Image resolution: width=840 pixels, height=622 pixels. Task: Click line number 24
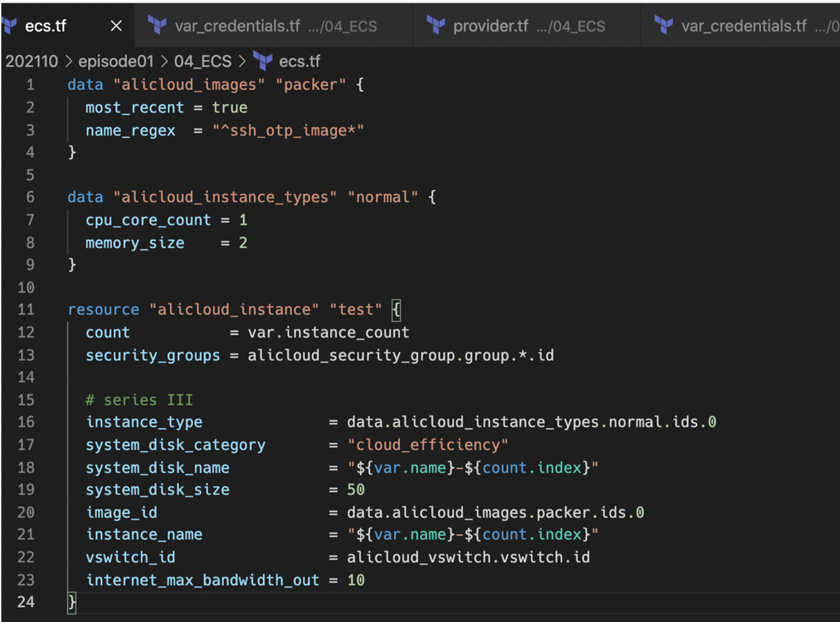coord(26,601)
